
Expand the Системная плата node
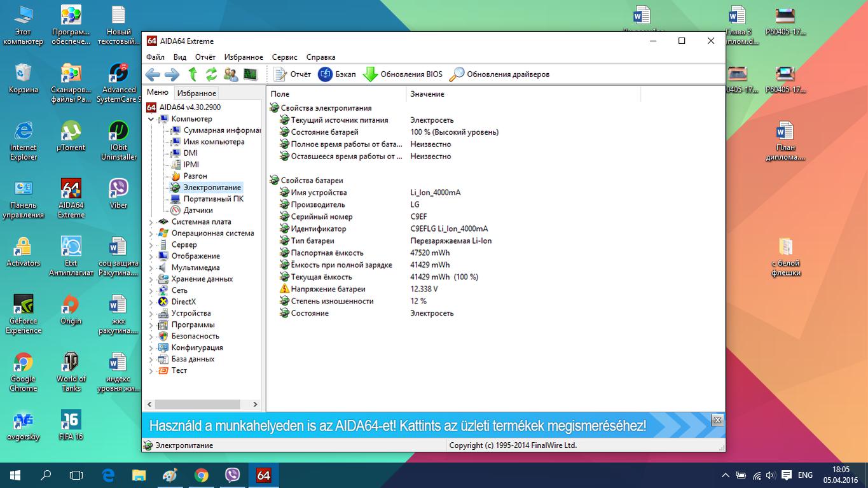151,222
